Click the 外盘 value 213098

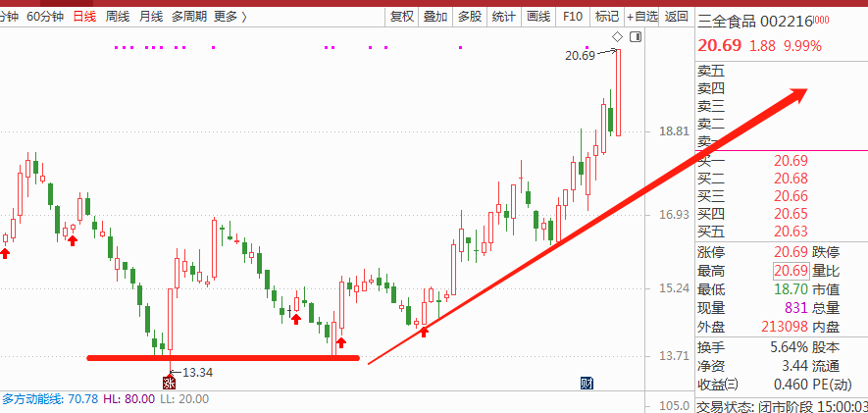click(785, 327)
